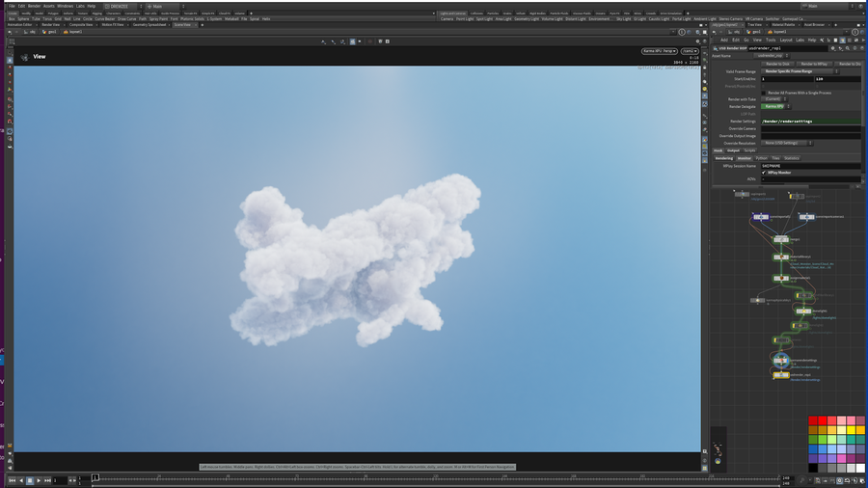Click the MPlay Session Name field
Screen dimensions: 868x488
pos(811,166)
